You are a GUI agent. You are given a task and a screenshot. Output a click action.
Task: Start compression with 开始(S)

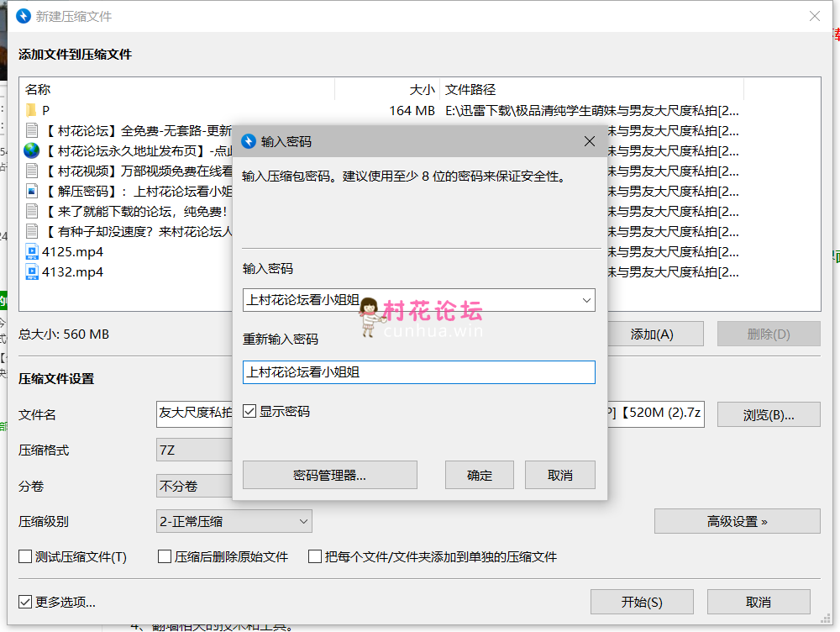(x=642, y=602)
